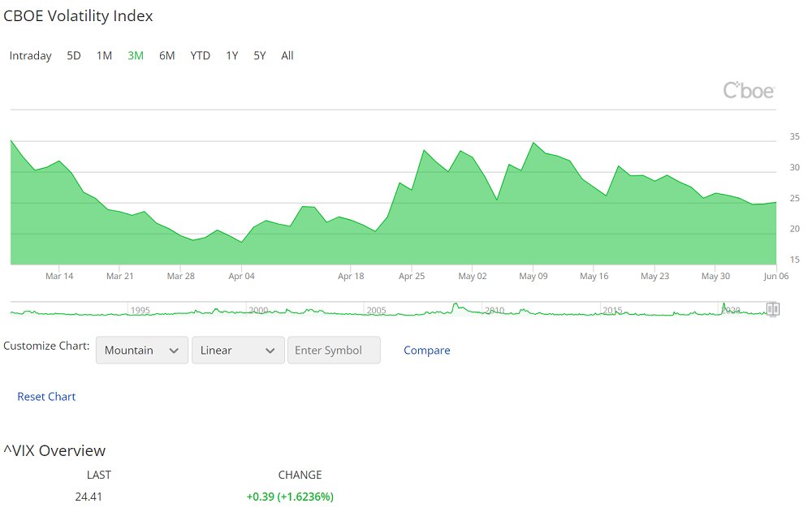The height and width of the screenshot is (512, 812).
Task: Click the Apr 18 date axis label
Action: pos(351,276)
